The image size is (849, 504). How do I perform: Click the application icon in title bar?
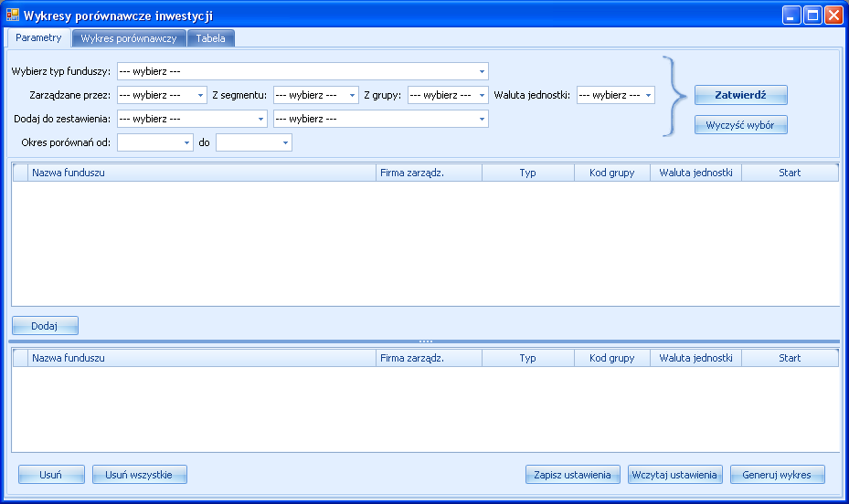point(13,15)
